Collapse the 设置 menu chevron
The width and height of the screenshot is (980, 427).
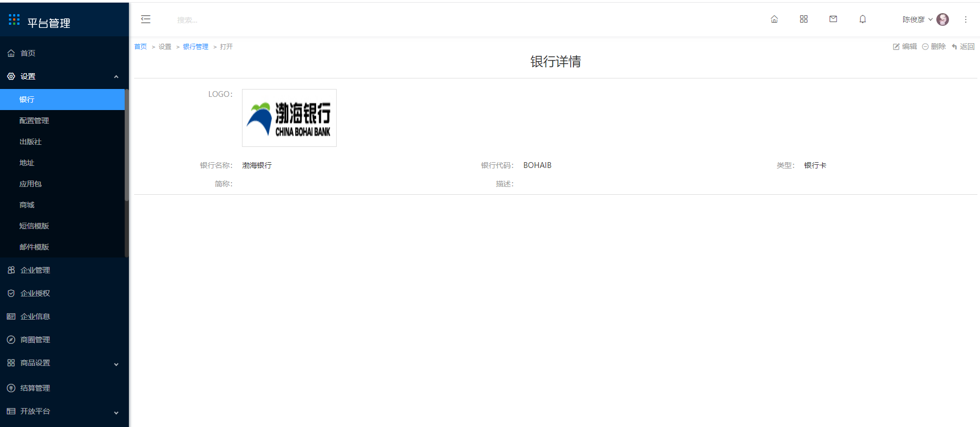click(x=116, y=77)
